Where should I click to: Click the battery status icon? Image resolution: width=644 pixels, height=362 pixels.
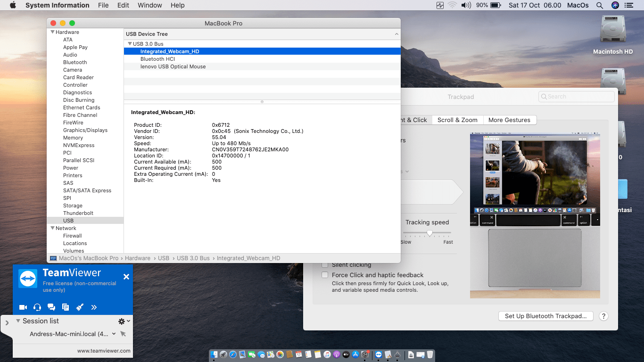pyautogui.click(x=495, y=5)
